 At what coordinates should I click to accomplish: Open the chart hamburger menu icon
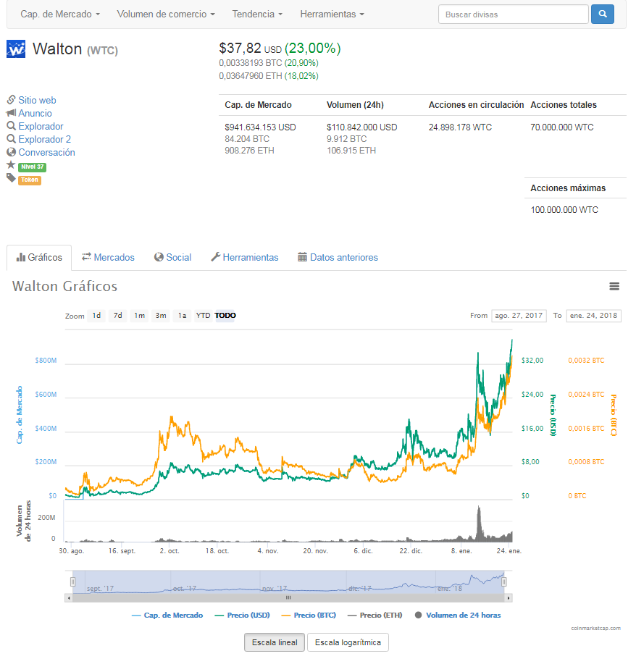[614, 286]
